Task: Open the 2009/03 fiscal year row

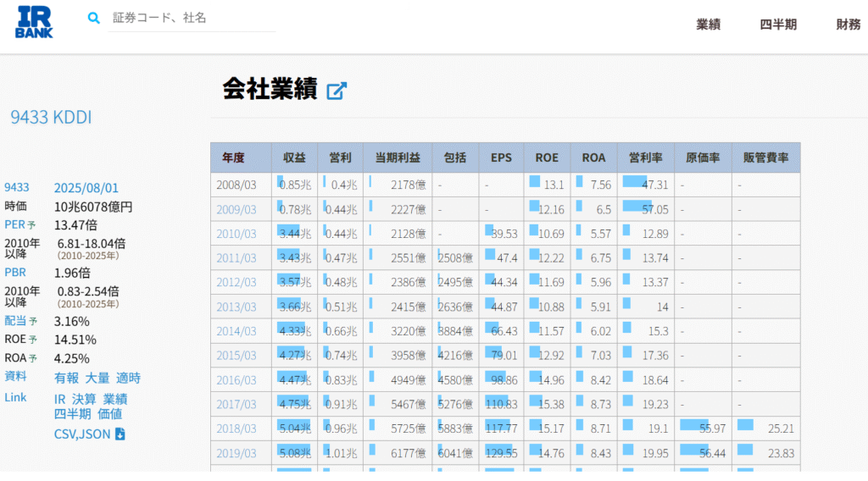Action: (x=236, y=209)
